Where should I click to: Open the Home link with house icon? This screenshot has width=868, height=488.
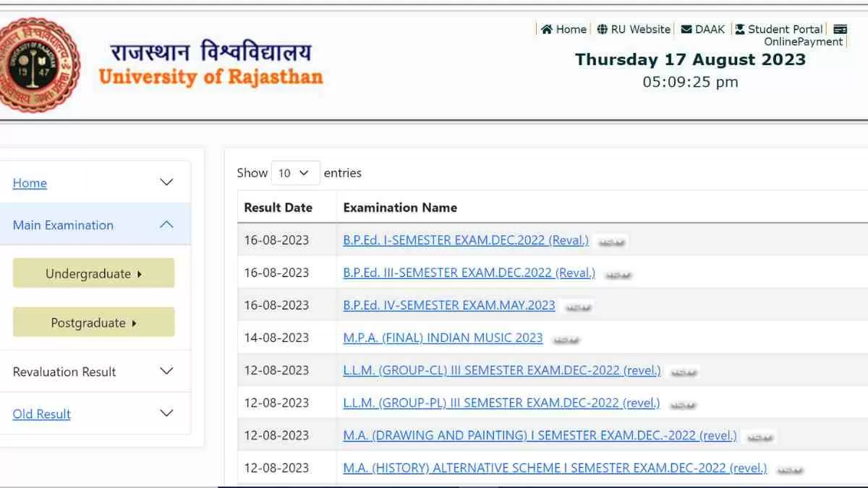coord(564,29)
